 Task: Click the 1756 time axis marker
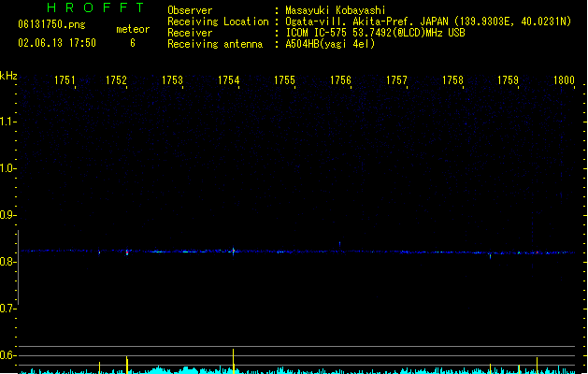click(340, 80)
